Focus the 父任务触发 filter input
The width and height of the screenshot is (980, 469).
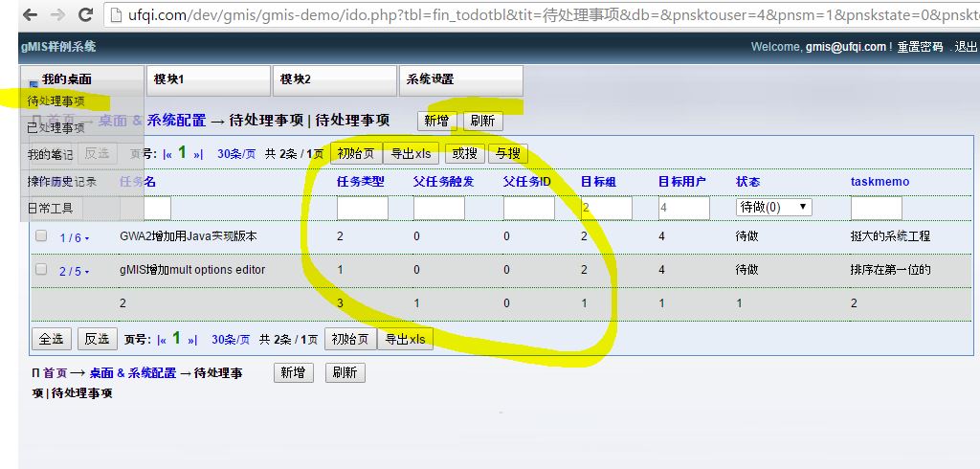click(438, 208)
